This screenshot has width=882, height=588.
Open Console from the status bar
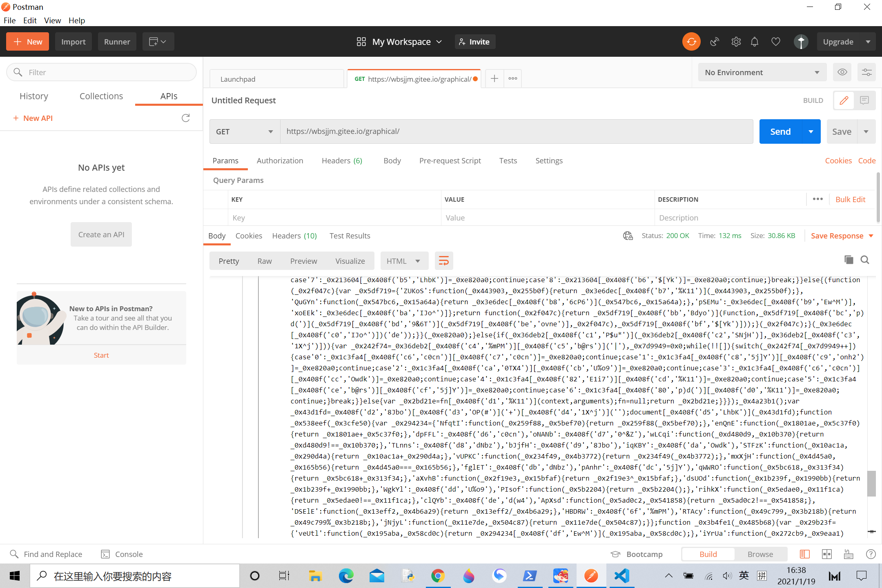click(122, 554)
